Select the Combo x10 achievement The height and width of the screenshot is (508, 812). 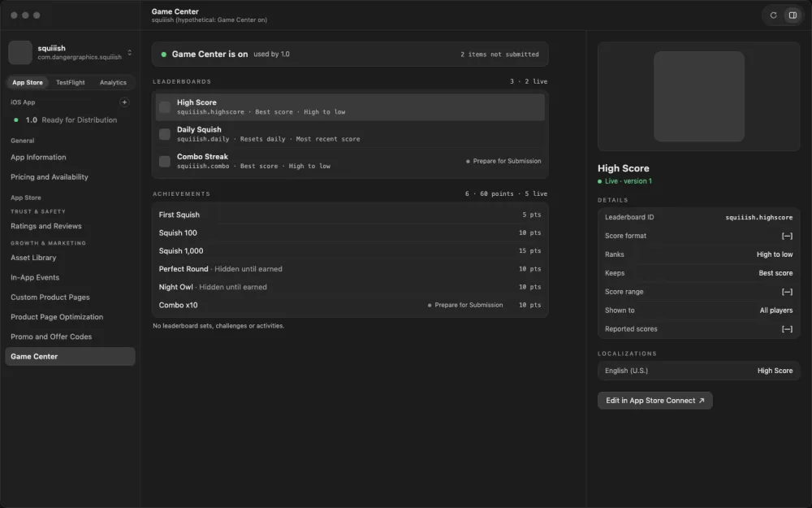point(350,306)
